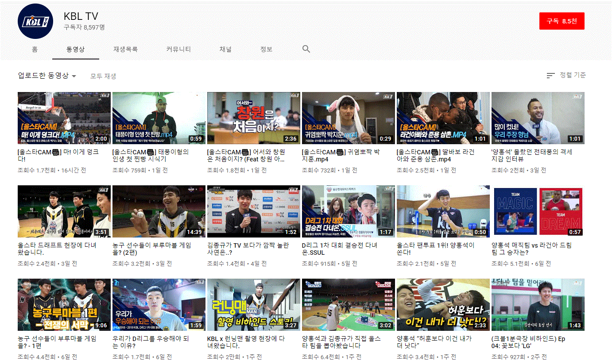Open the 채널 tab
The image size is (612, 364).
tap(225, 49)
